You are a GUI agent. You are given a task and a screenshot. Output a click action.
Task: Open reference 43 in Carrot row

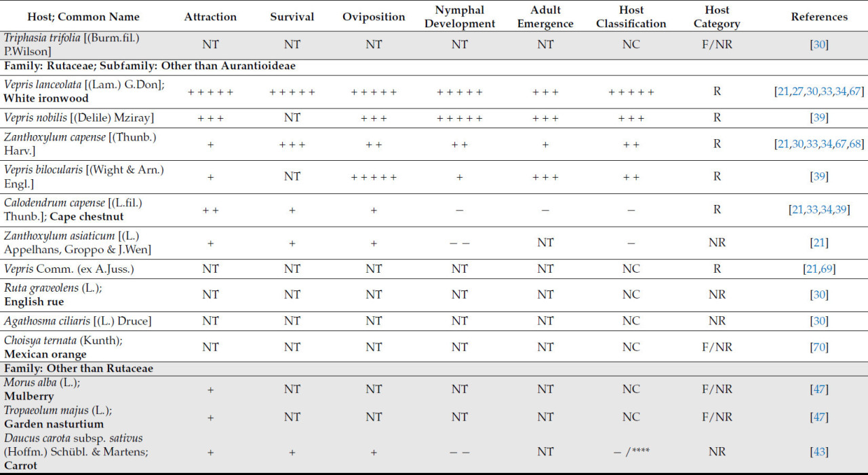coord(819,452)
